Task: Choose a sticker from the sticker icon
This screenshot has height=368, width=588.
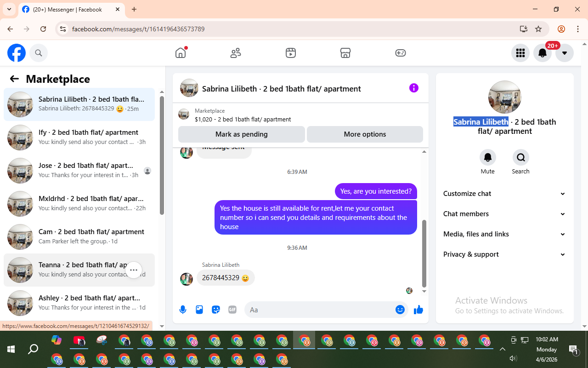Action: (216, 310)
